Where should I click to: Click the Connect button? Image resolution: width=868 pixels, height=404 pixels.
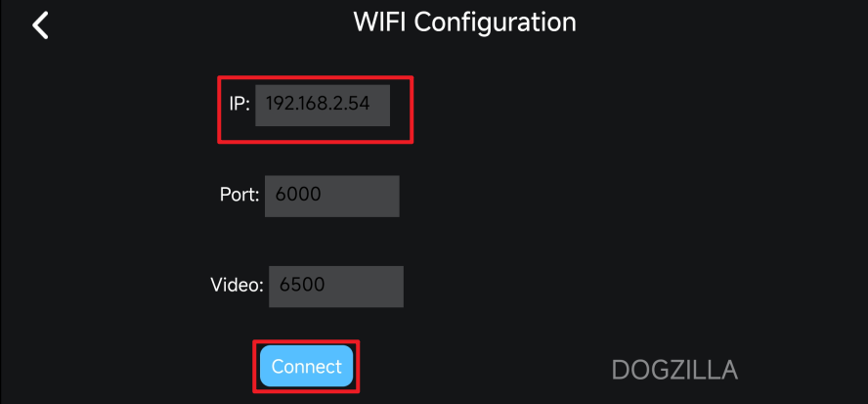[306, 366]
